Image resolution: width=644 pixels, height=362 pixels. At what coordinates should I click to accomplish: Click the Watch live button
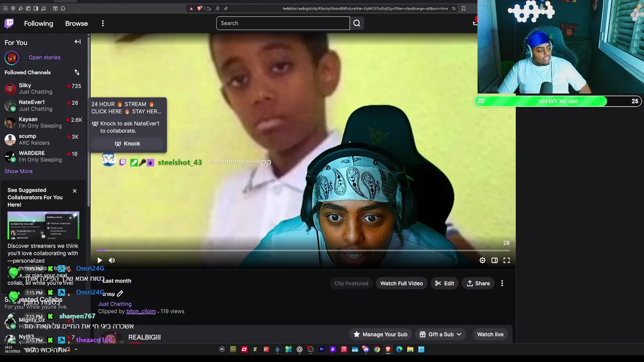(x=490, y=334)
